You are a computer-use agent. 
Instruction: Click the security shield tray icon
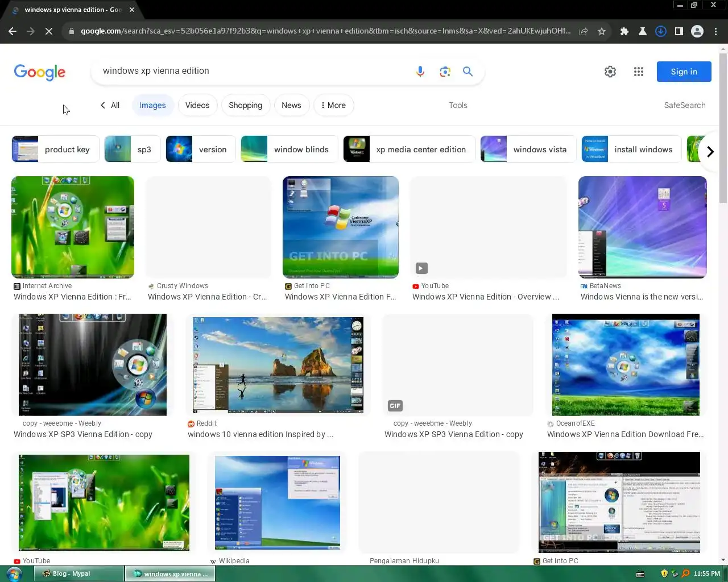click(664, 573)
